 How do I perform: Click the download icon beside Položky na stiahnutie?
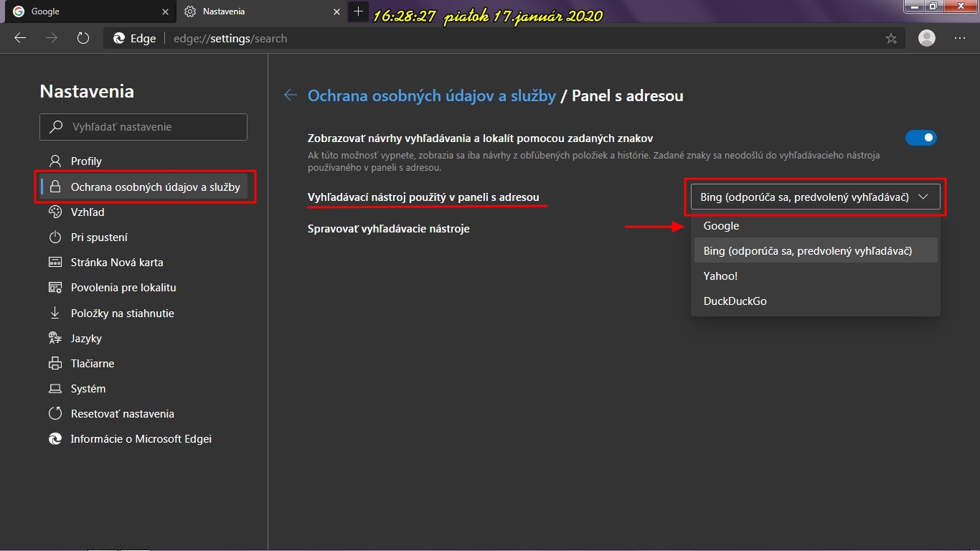click(55, 313)
